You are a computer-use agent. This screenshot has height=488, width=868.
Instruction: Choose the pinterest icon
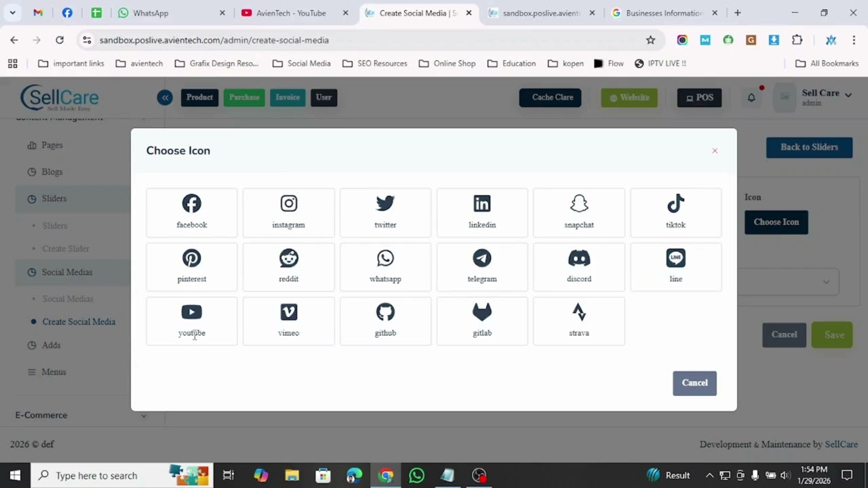point(192,267)
